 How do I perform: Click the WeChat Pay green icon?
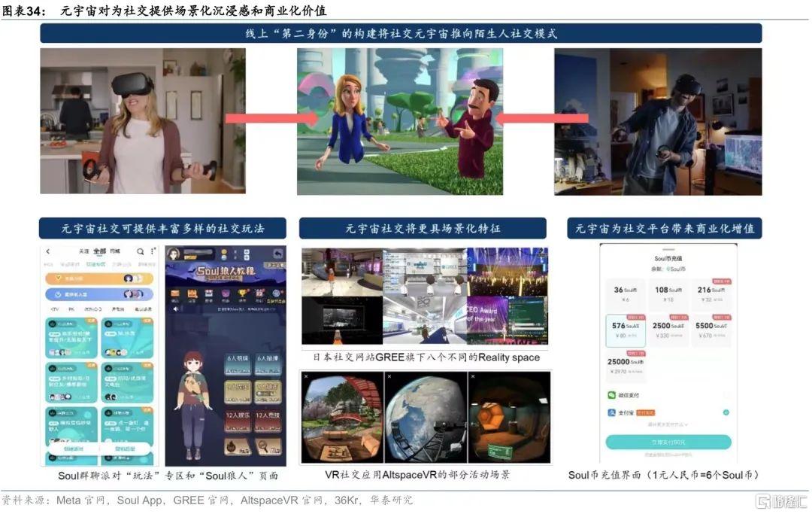[x=611, y=394]
